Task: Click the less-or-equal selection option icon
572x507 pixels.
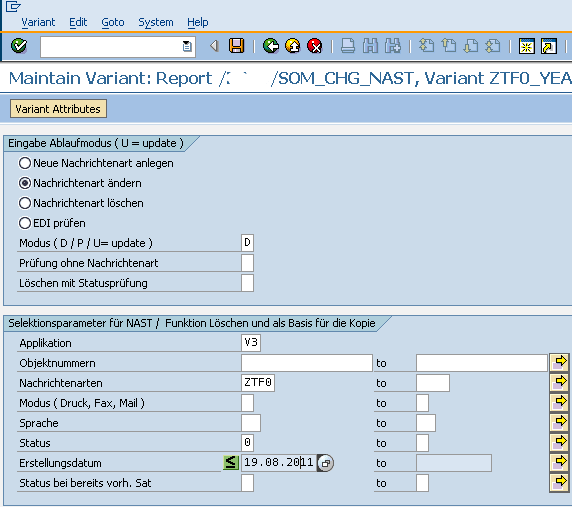Action: click(x=231, y=463)
